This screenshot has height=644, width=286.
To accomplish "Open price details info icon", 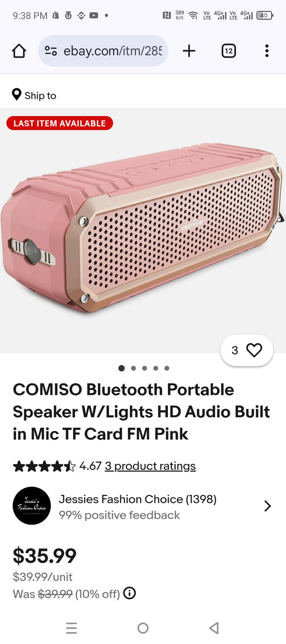I will pos(129,593).
